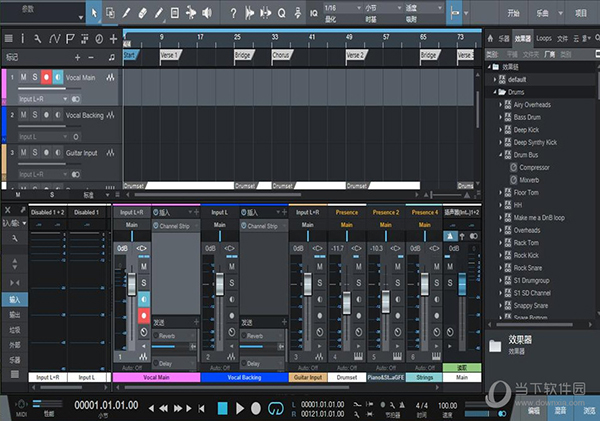Select the Compressor effect in Drum Bus

(534, 168)
